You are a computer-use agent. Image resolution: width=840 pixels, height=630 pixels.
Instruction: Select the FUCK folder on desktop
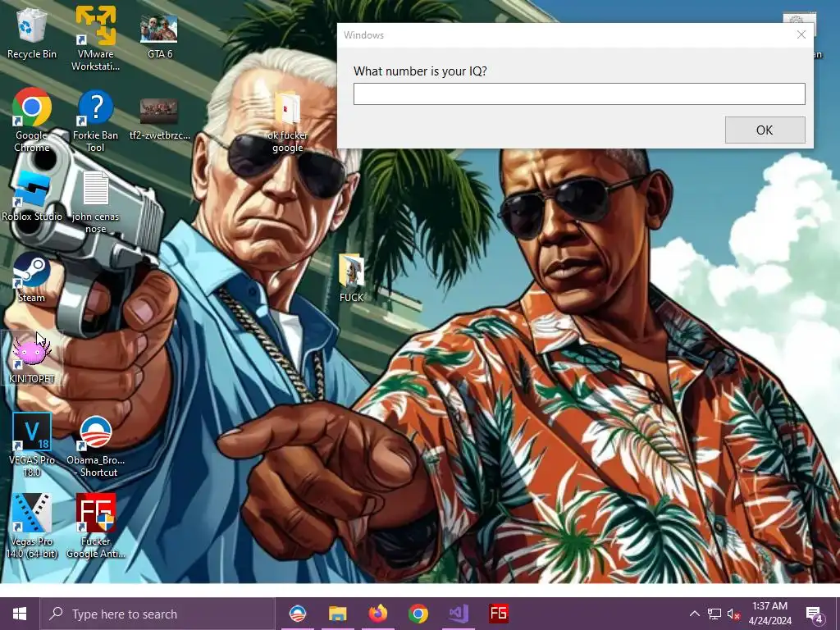(x=351, y=277)
